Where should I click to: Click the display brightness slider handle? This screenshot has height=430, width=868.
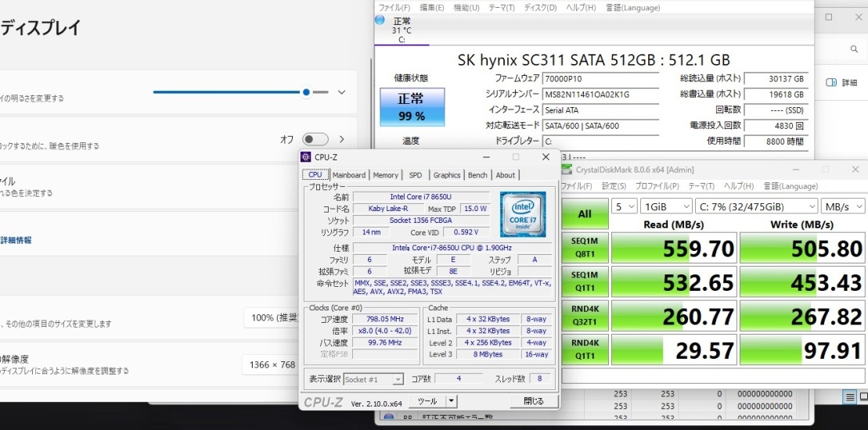[306, 92]
